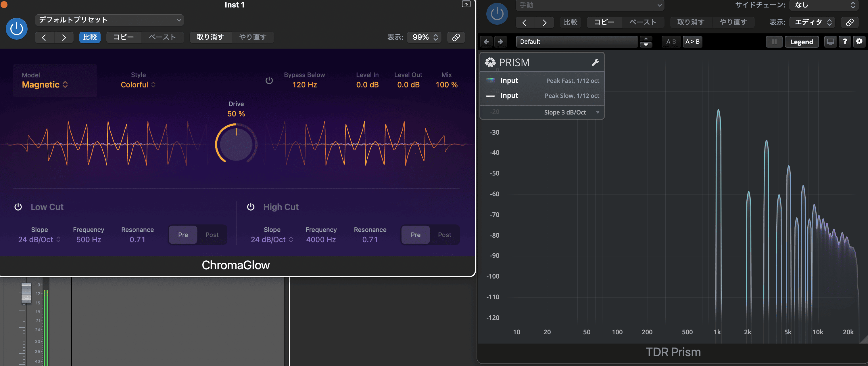The height and width of the screenshot is (366, 868).
Task: Open the Prism wrench settings icon
Action: (x=595, y=62)
